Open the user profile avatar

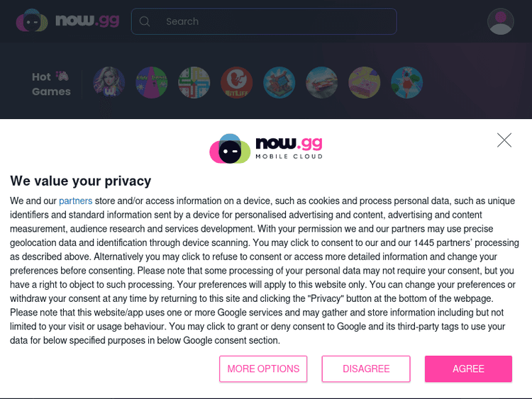(x=500, y=21)
